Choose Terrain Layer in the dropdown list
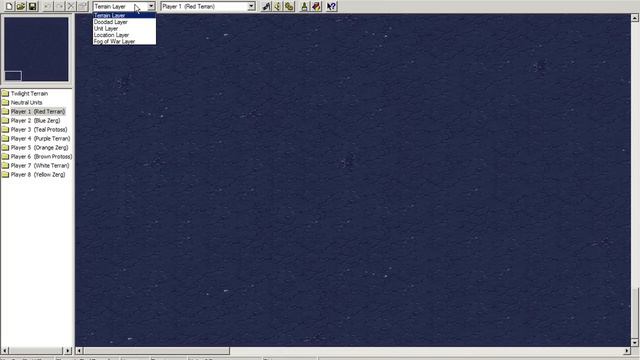The image size is (640, 360). pos(124,16)
